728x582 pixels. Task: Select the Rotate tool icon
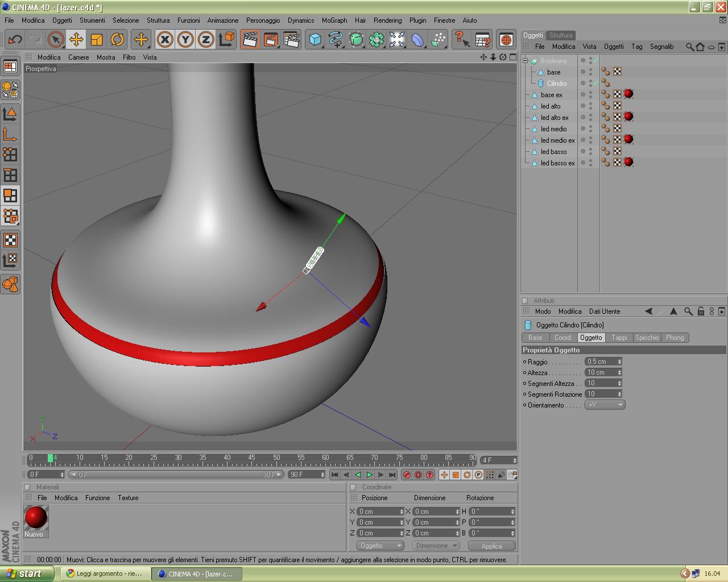(117, 39)
